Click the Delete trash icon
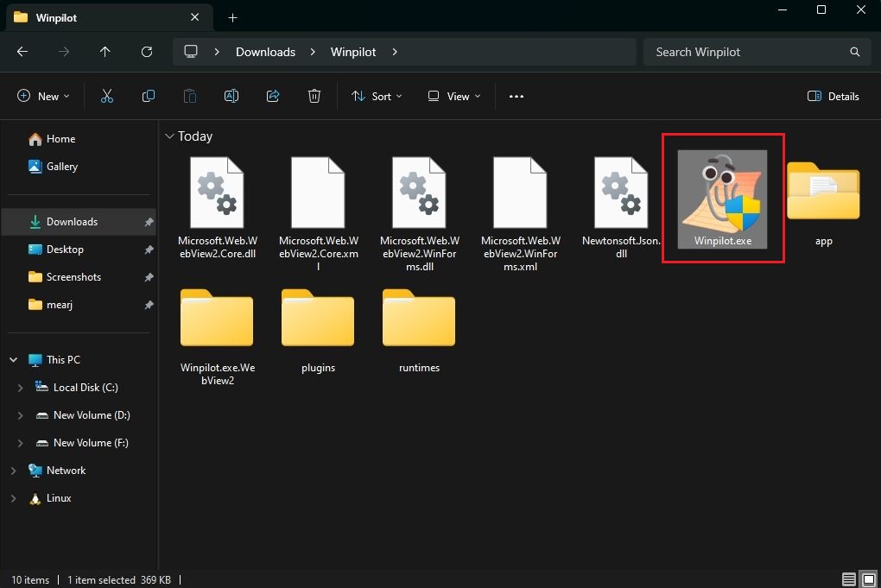Viewport: 881px width, 588px height. click(x=314, y=96)
